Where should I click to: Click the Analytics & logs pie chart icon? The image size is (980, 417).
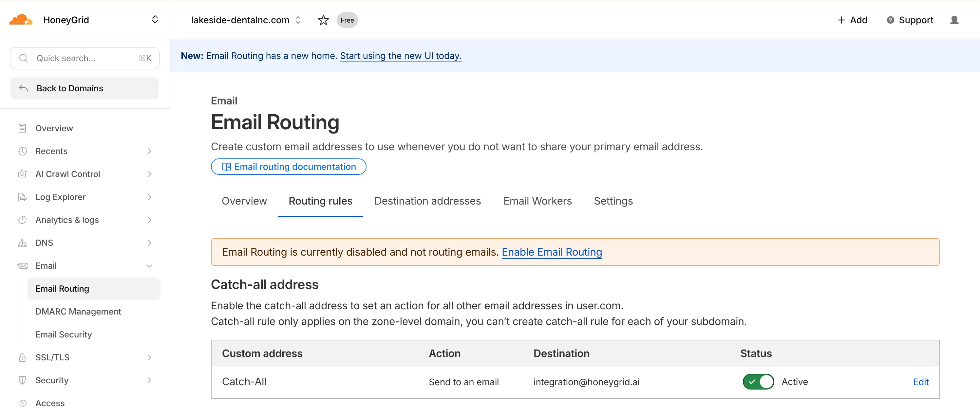pyautogui.click(x=23, y=220)
